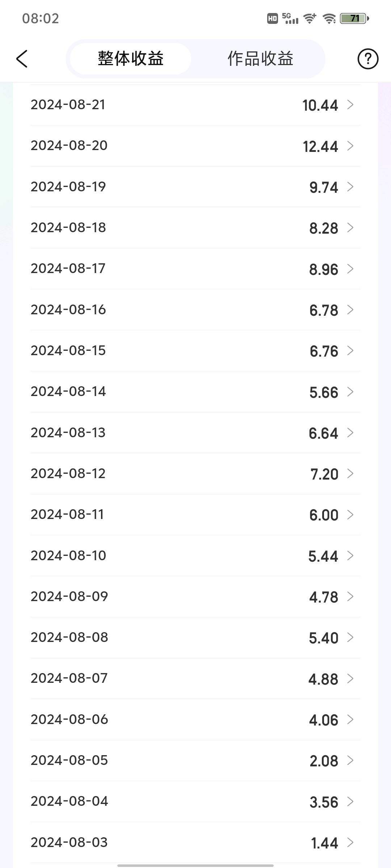Switch to the 作品收益 tab
The height and width of the screenshot is (868, 391).
tap(260, 59)
